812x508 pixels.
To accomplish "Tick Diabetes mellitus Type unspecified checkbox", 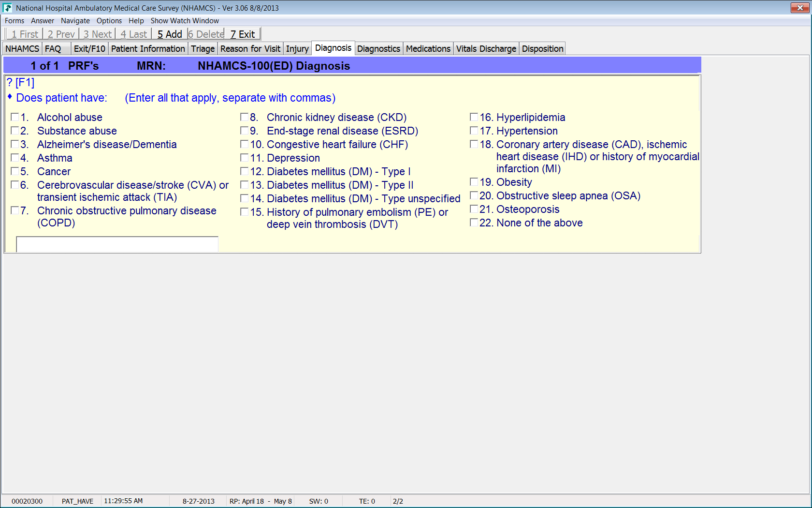I will pos(245,198).
